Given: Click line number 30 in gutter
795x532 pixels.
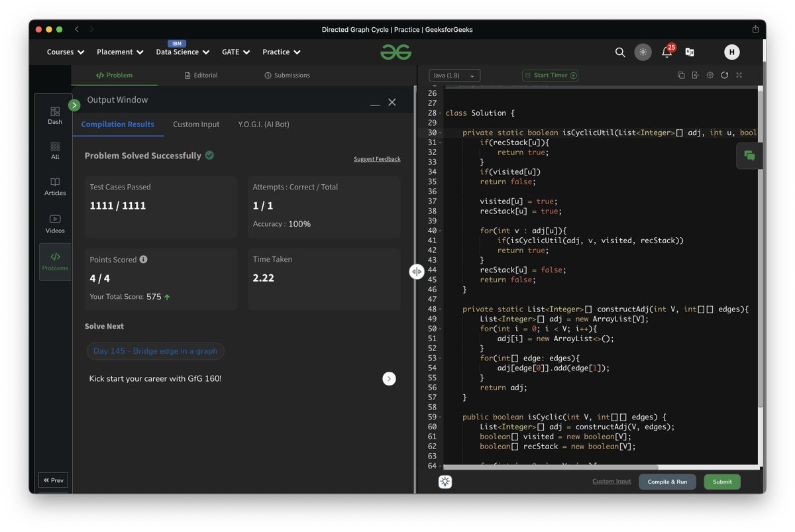Looking at the screenshot, I should [432, 133].
